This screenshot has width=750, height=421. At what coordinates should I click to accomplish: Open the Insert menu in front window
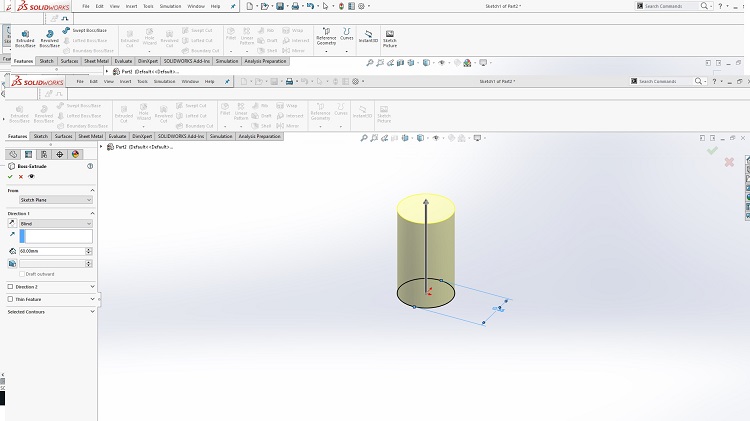125,81
